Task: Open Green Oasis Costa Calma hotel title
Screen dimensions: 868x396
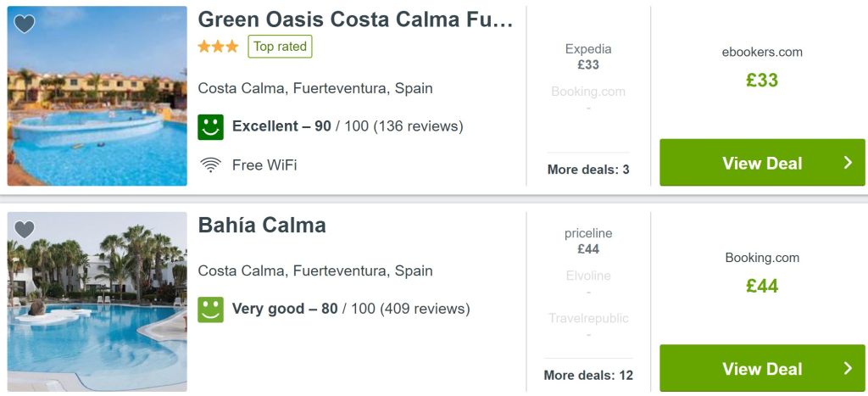Action: coord(355,20)
